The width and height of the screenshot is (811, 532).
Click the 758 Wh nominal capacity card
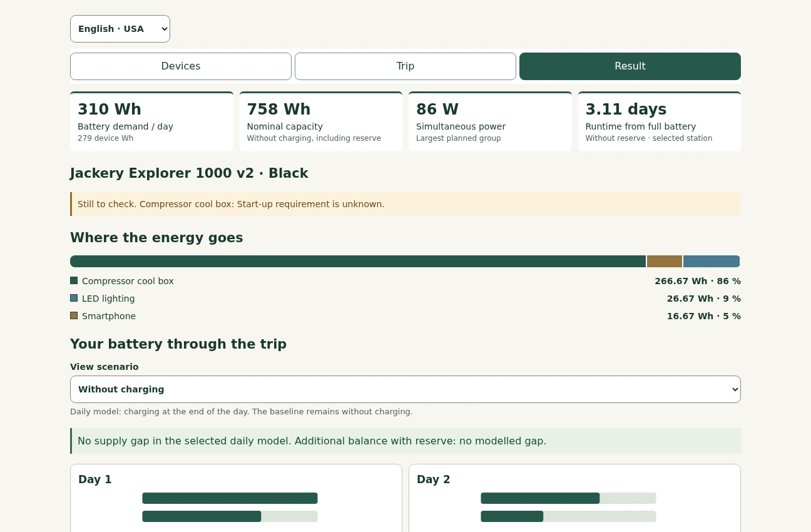coord(321,121)
